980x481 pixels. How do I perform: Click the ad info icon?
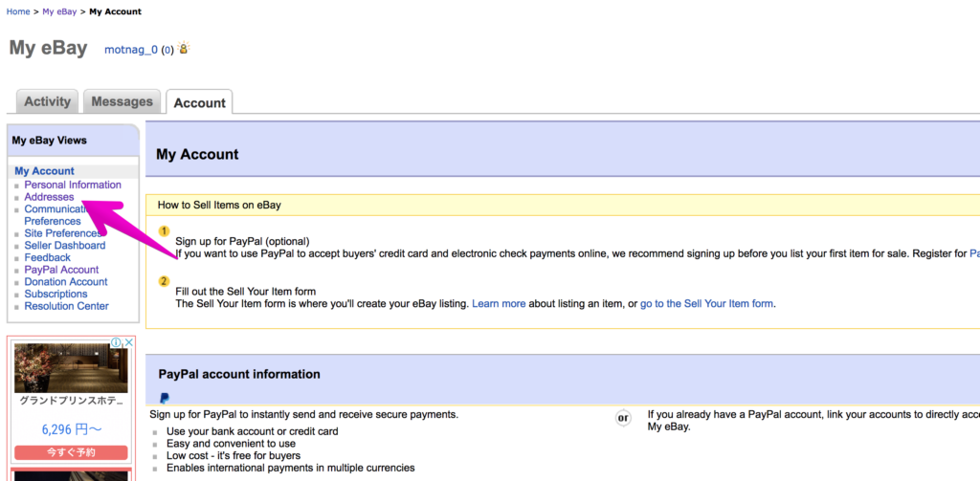coord(116,342)
